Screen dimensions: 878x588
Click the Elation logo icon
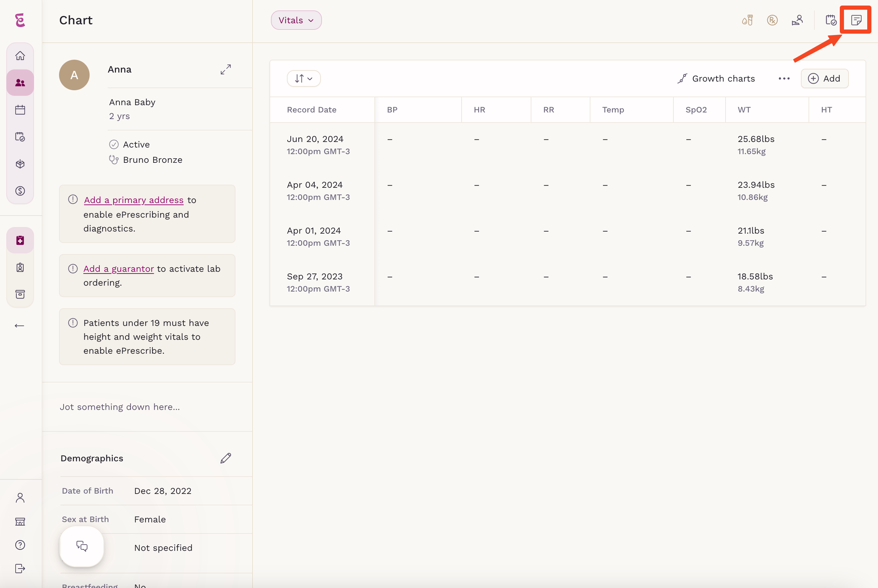pos(20,20)
